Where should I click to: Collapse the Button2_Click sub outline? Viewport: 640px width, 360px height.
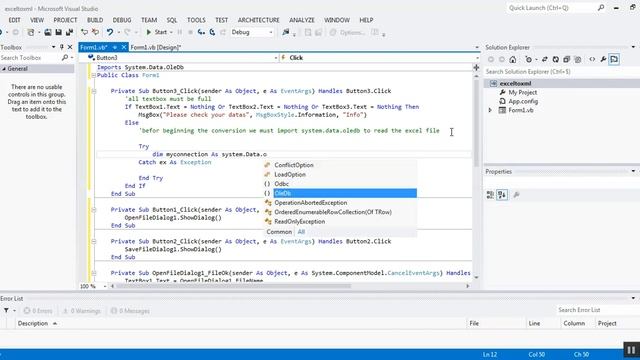click(x=93, y=242)
